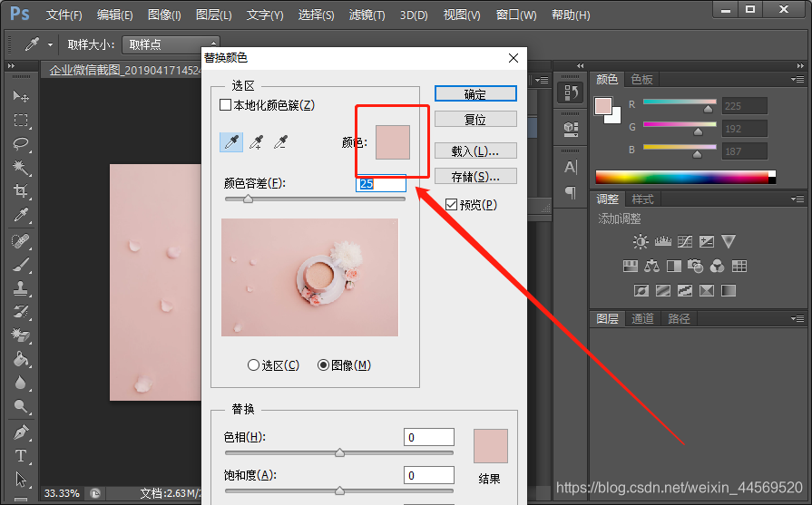Viewport: 812px width, 505px height.
Task: Click the 颜色容差 fuzziness slider
Action: 315,199
